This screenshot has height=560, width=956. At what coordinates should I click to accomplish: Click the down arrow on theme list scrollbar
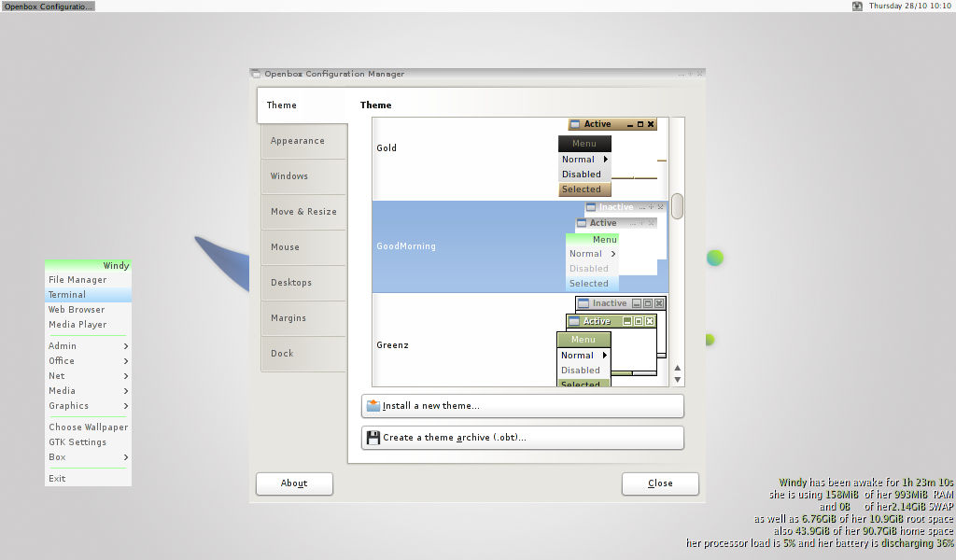coord(677,377)
